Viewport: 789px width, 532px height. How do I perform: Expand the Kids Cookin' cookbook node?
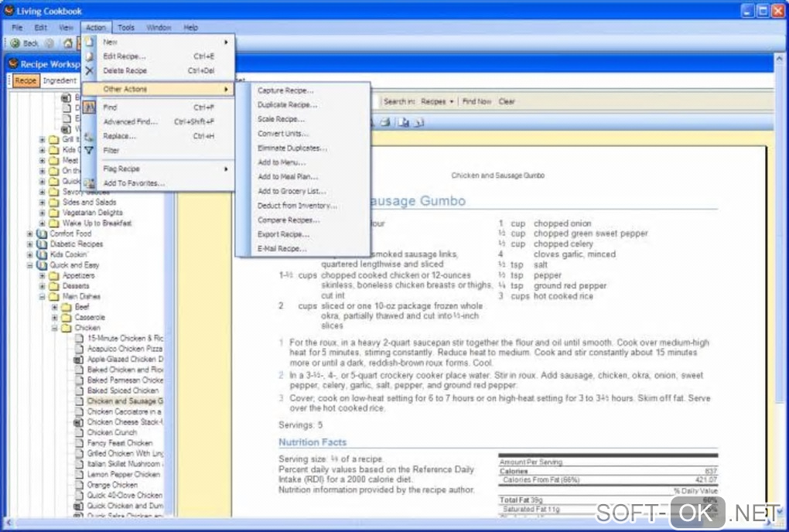29,254
